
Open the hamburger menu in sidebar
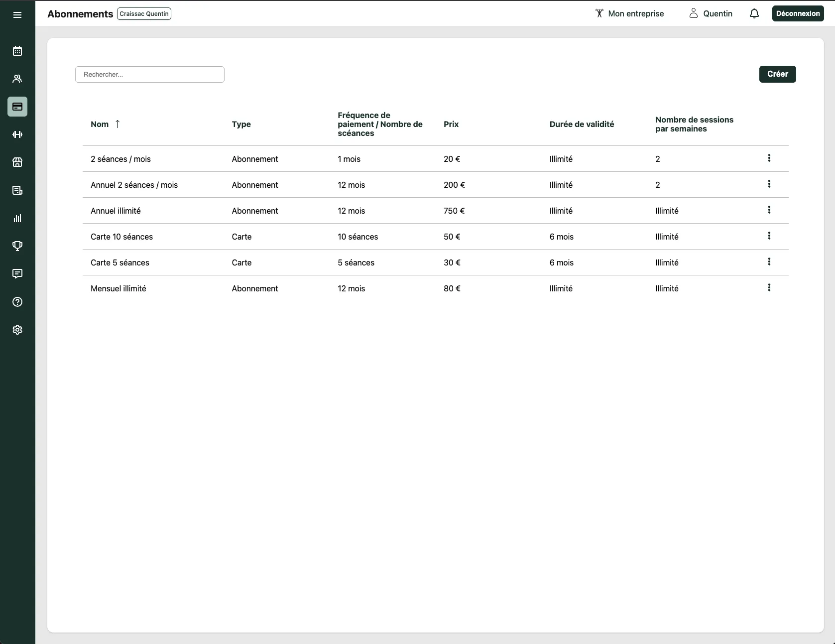17,15
